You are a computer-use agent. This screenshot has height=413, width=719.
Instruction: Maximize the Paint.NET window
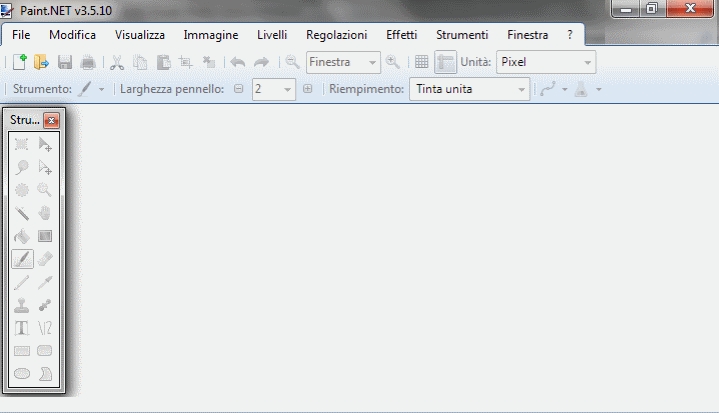coord(652,8)
